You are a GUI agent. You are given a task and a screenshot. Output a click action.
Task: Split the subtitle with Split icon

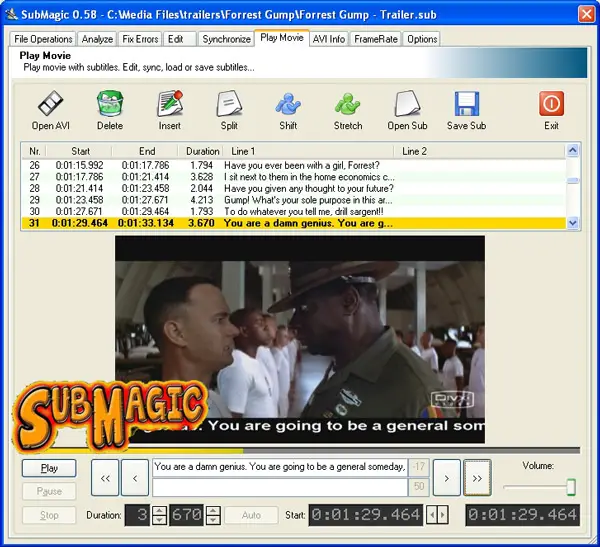pos(229,103)
